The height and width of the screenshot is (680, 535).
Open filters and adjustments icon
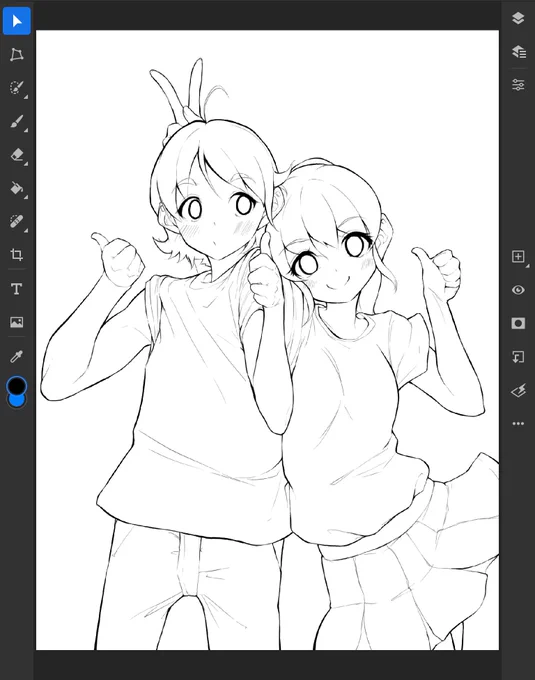coord(518,391)
